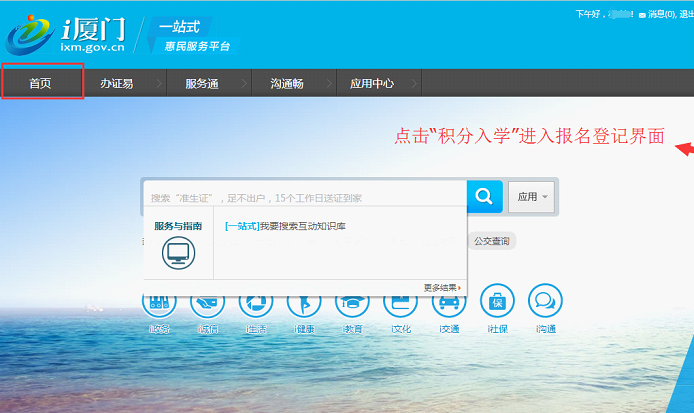Expand the 应用 search category dropdown

point(532,197)
